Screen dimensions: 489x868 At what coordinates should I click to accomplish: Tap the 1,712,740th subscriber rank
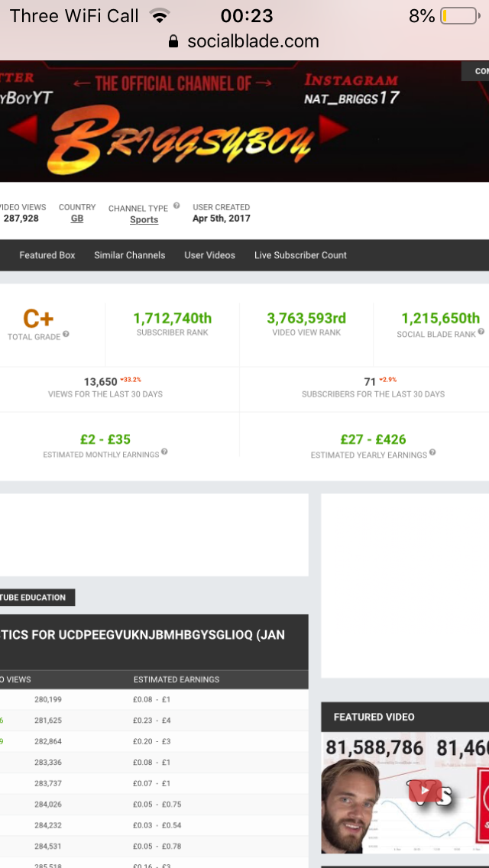point(172,319)
